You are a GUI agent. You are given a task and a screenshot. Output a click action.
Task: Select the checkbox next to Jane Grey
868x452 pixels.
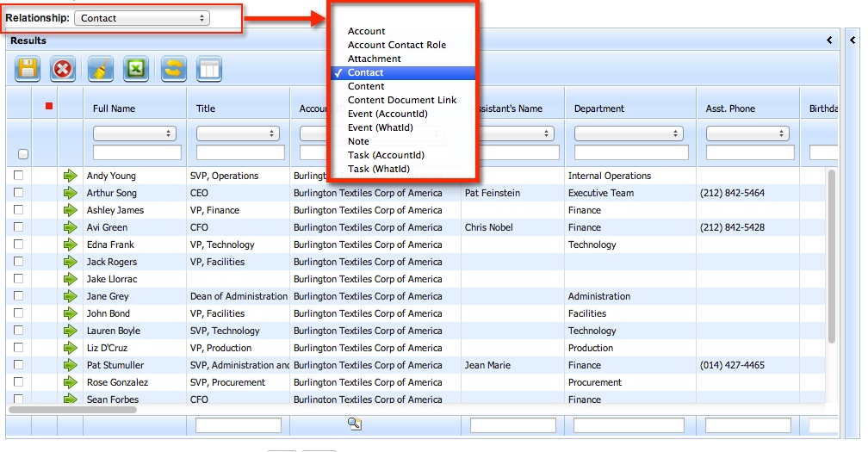[x=19, y=296]
